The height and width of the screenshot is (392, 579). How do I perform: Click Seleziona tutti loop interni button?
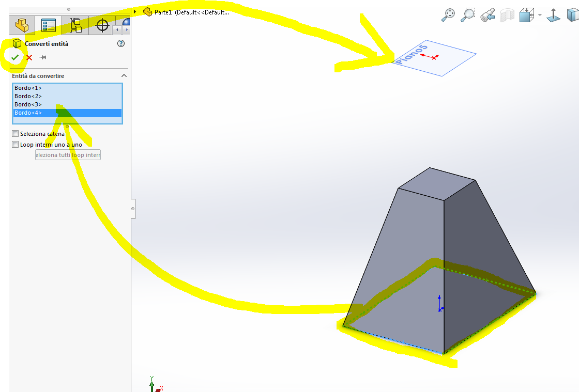[68, 155]
